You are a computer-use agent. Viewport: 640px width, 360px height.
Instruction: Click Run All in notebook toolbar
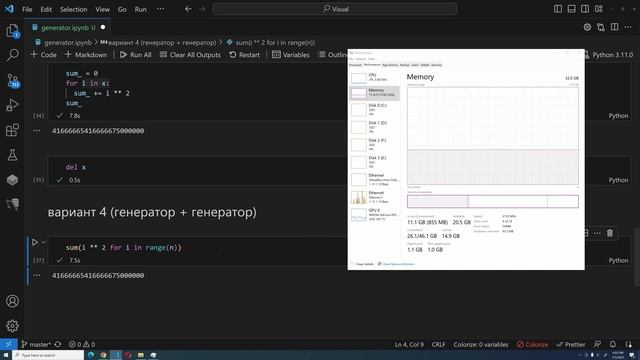(x=136, y=55)
